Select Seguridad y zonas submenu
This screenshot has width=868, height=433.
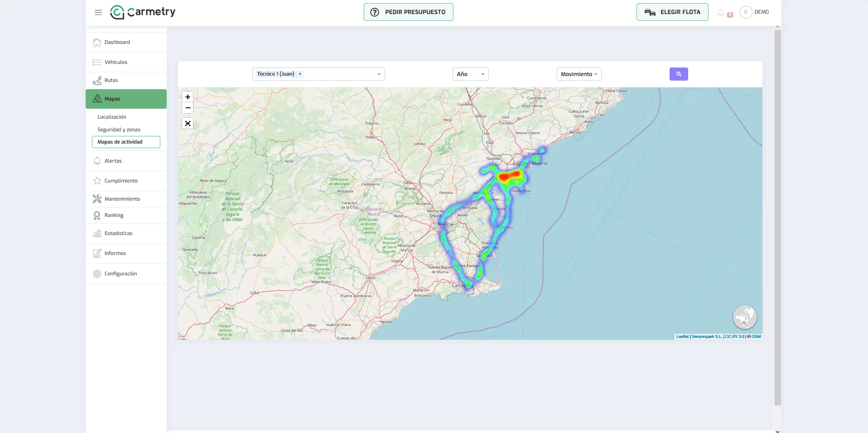(119, 130)
